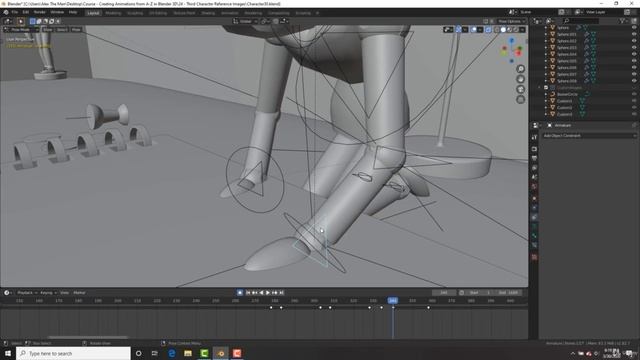Image resolution: width=640 pixels, height=360 pixels.
Task: Open the render properties tab icon
Action: [534, 149]
